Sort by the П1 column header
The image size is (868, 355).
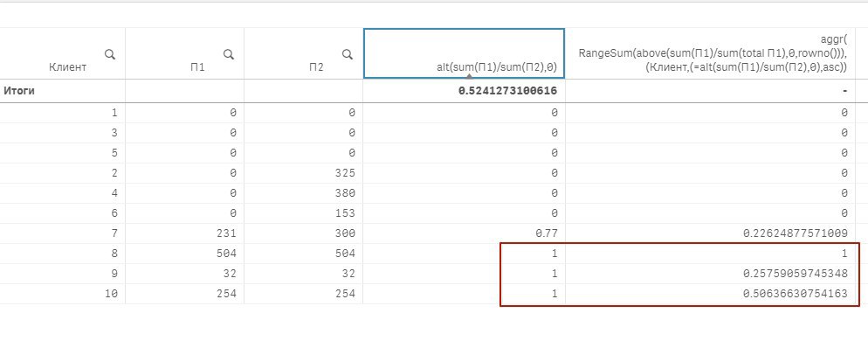(197, 67)
